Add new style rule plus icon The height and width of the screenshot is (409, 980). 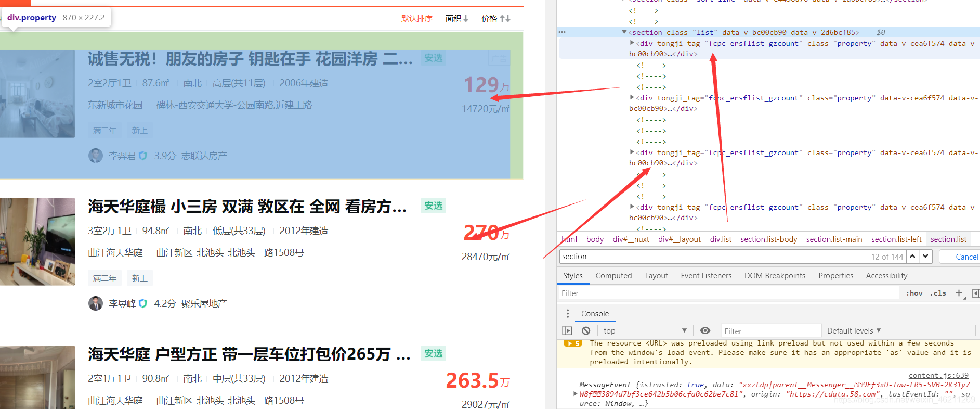(960, 293)
